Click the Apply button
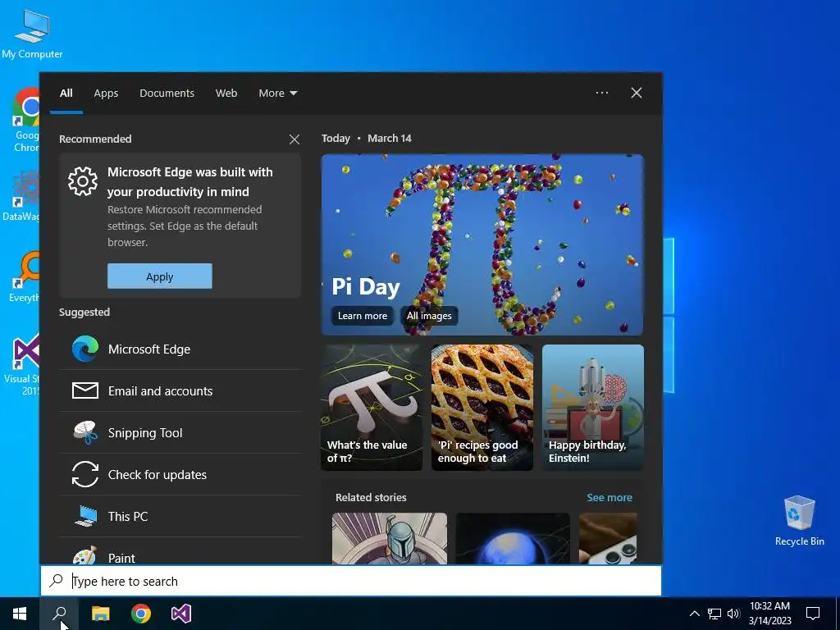Screen dimensions: 840x630 tap(160, 276)
